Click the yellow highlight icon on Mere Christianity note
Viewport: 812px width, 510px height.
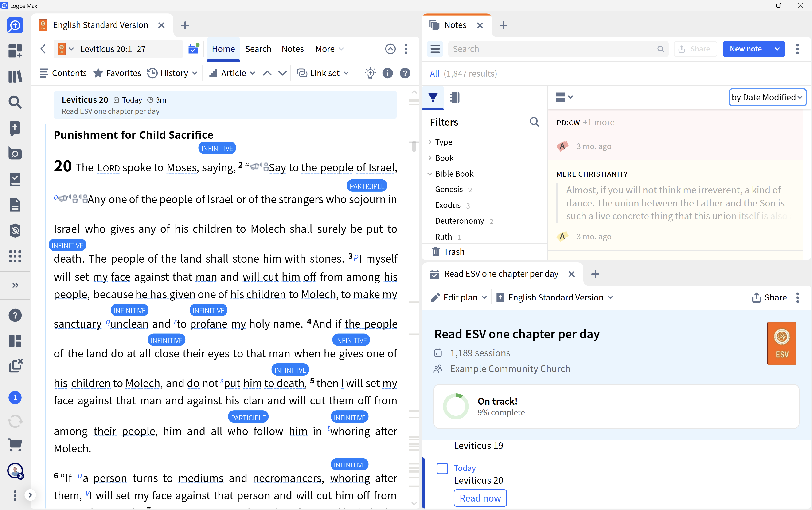point(562,237)
